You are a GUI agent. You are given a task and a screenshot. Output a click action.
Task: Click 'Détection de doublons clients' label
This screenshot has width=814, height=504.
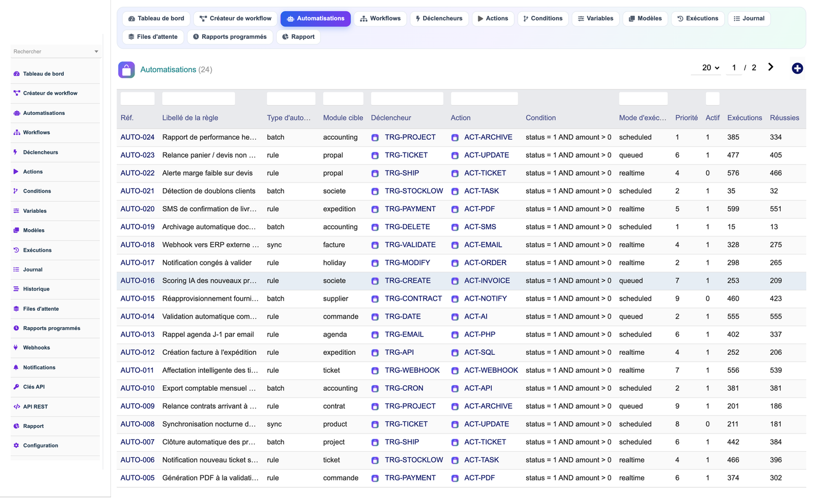click(x=209, y=191)
